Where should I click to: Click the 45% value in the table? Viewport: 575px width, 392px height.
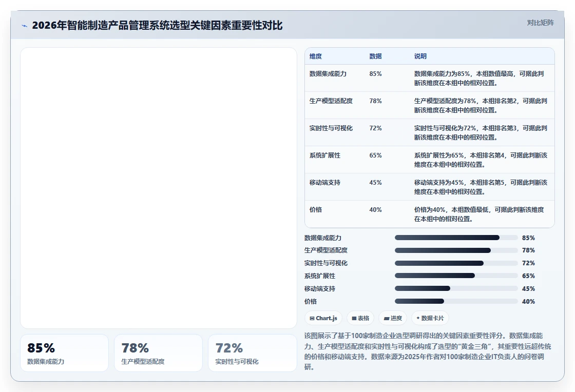(x=375, y=183)
